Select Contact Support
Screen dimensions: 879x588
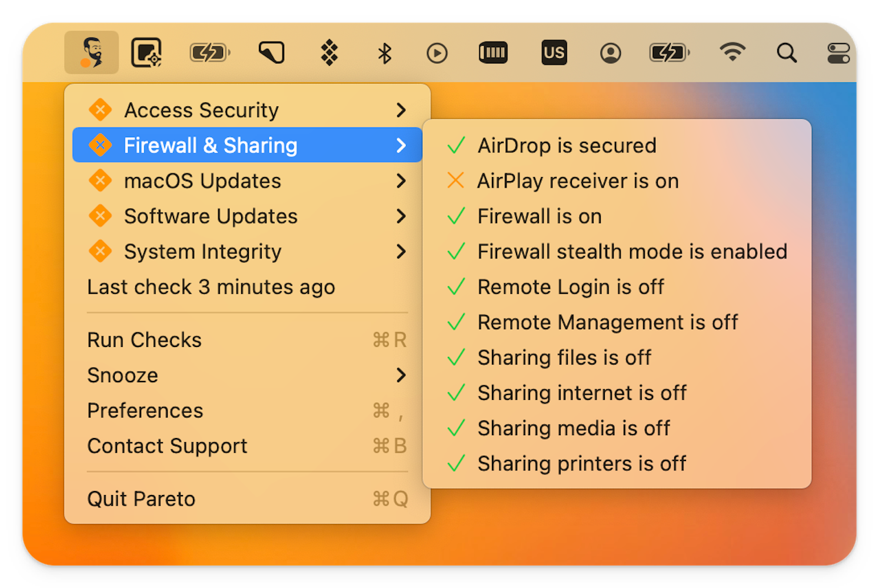tap(167, 446)
